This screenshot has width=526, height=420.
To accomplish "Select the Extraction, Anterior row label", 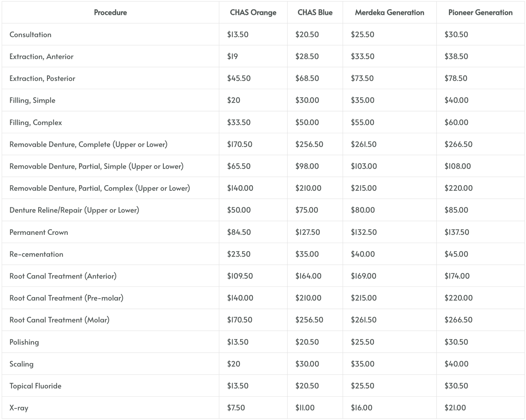I will click(x=41, y=57).
